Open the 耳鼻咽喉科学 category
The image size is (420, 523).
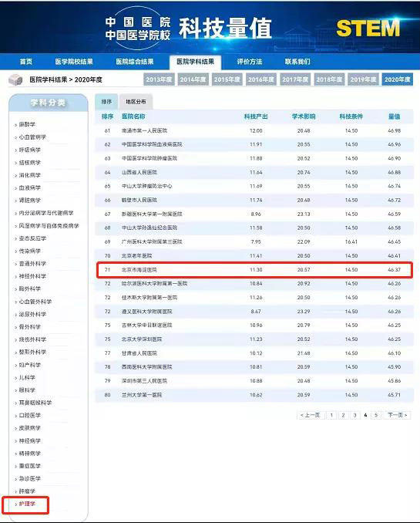point(35,403)
